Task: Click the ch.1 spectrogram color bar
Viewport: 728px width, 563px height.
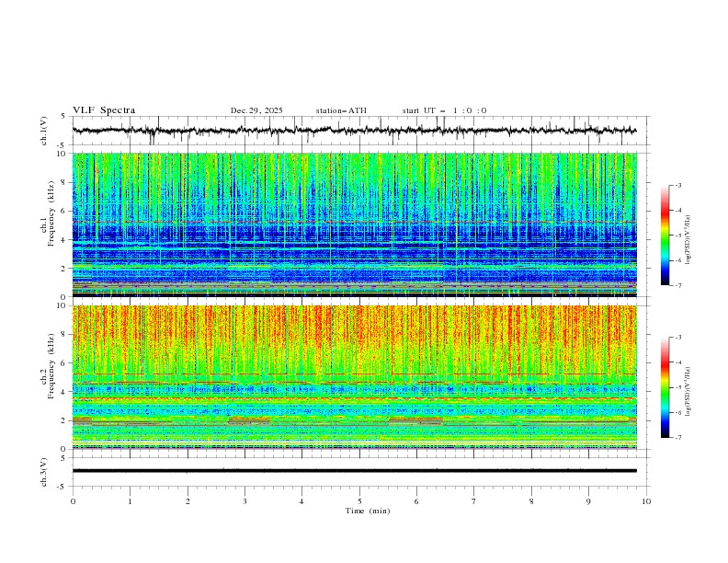Action: pyautogui.click(x=665, y=236)
